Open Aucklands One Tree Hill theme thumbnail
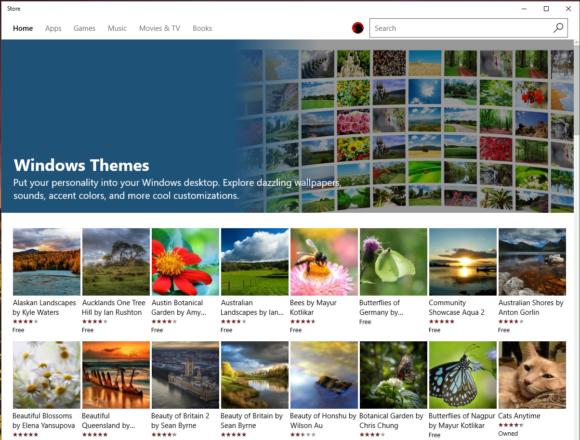 coord(116,262)
